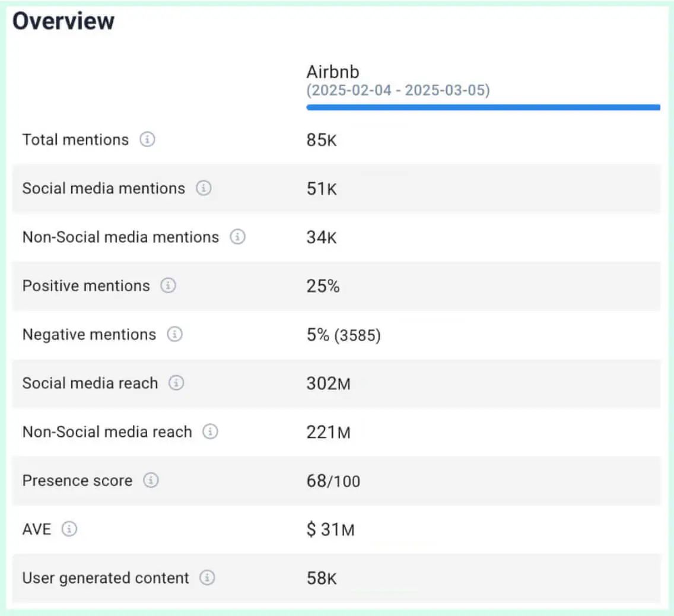
Task: Click the AVE label
Action: pyautogui.click(x=37, y=529)
